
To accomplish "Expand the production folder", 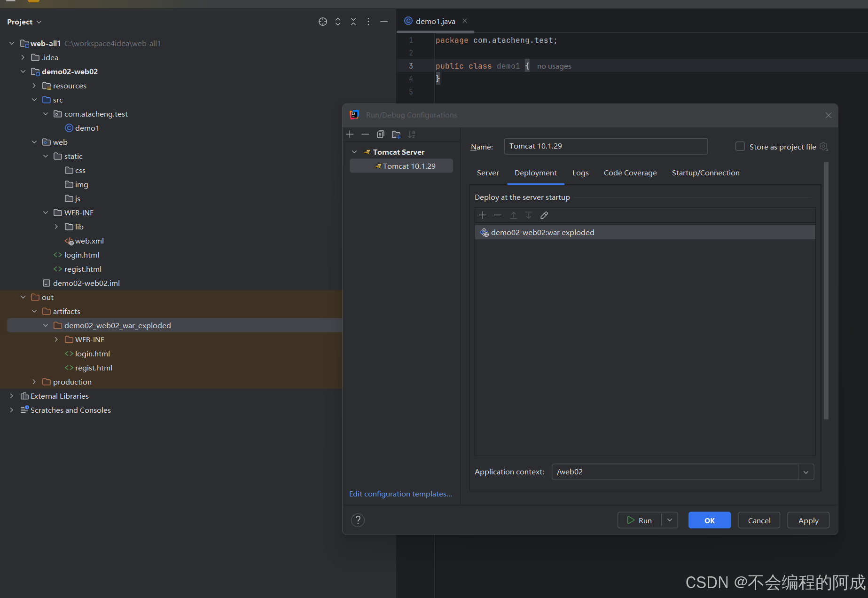I will [x=34, y=382].
